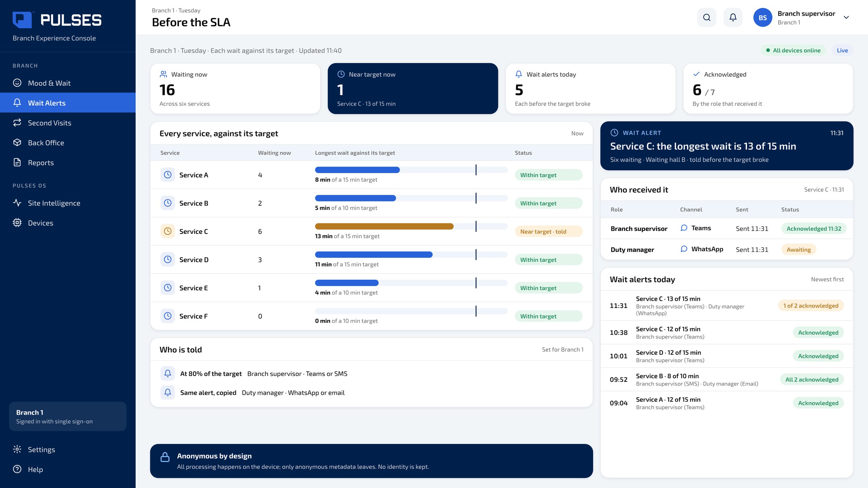Open the Waiting now card
The width and height of the screenshot is (868, 488).
pyautogui.click(x=235, y=89)
